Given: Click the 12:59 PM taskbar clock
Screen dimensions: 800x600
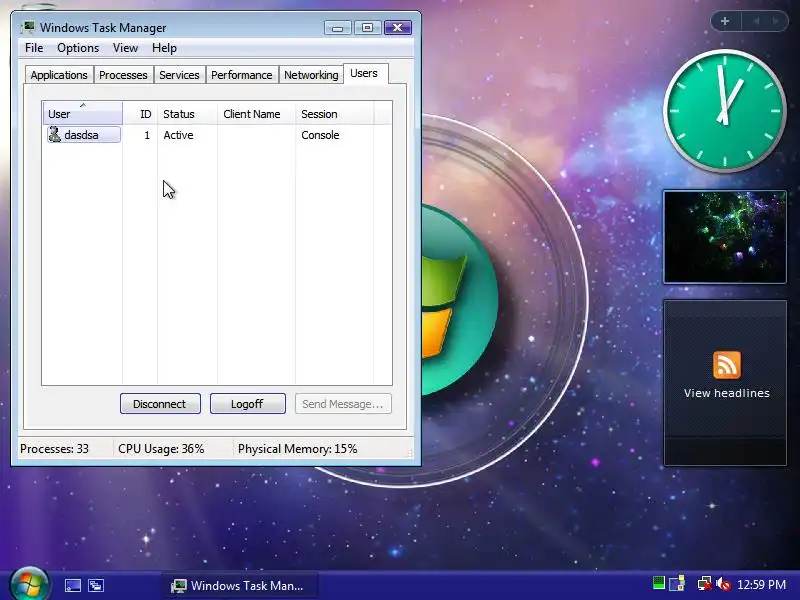Looking at the screenshot, I should (761, 584).
